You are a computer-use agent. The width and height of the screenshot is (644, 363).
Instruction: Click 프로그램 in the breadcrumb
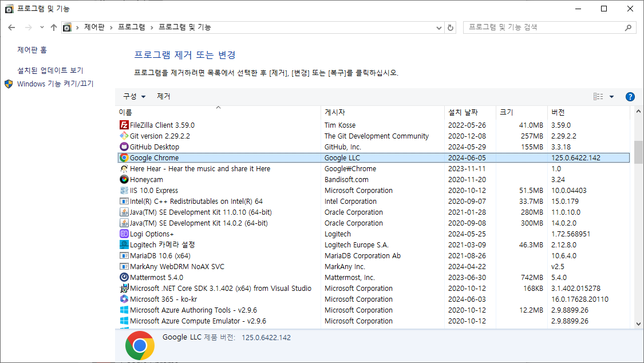132,27
